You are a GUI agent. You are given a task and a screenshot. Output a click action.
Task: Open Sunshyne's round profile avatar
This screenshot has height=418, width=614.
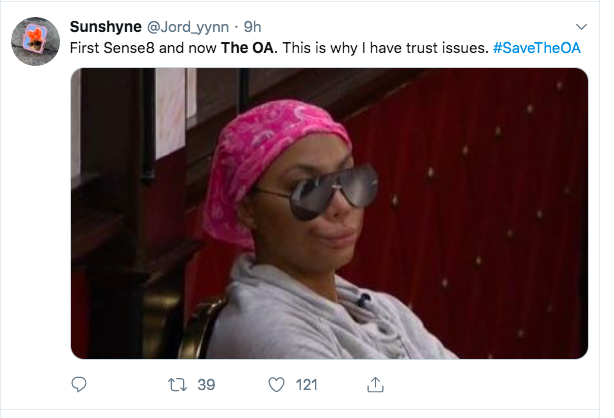tap(35, 41)
